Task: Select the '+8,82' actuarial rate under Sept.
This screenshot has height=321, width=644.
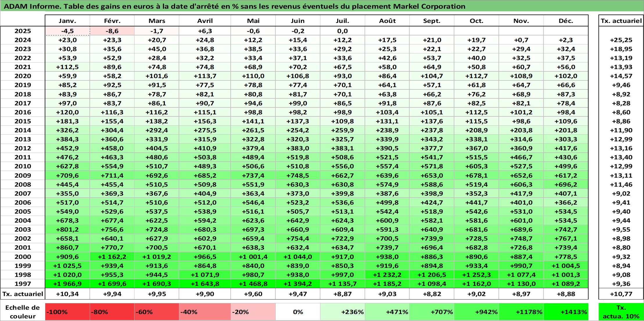Action: 432,294
